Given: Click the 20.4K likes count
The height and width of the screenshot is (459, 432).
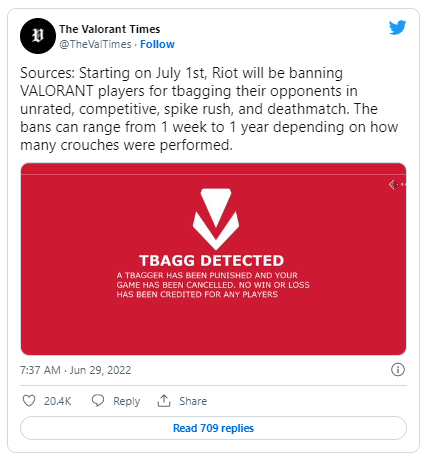Looking at the screenshot, I should click(57, 401).
